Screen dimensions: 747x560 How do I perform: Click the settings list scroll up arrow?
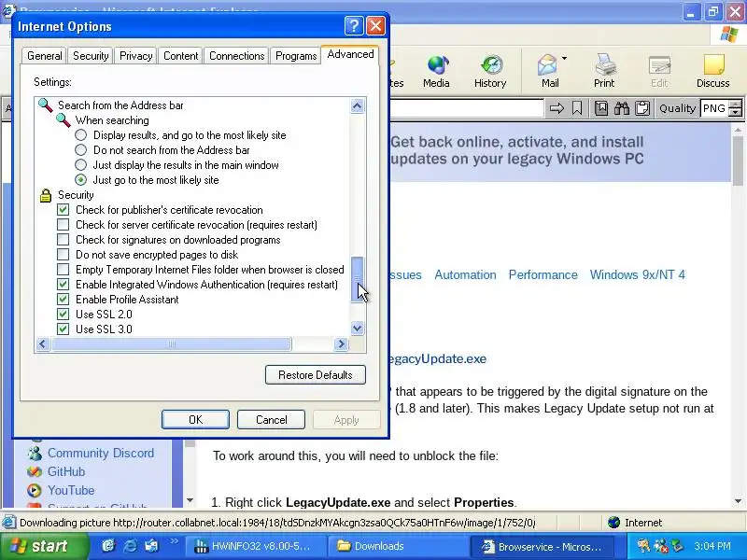pyautogui.click(x=358, y=105)
